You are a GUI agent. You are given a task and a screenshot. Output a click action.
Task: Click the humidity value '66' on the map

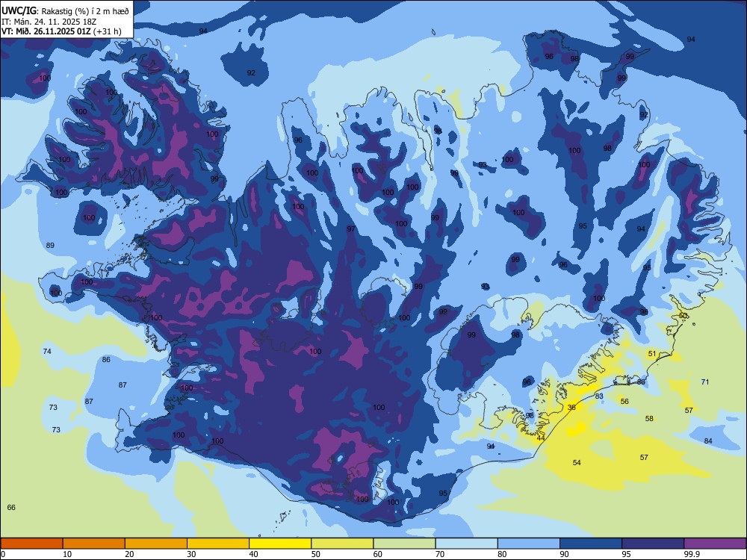tap(11, 508)
